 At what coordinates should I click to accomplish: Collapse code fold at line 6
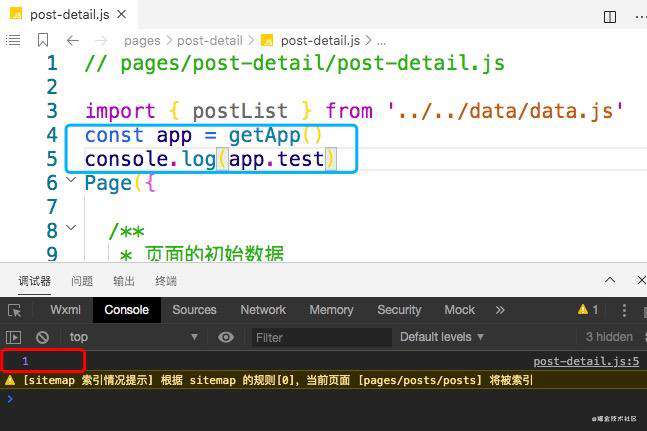(x=71, y=179)
